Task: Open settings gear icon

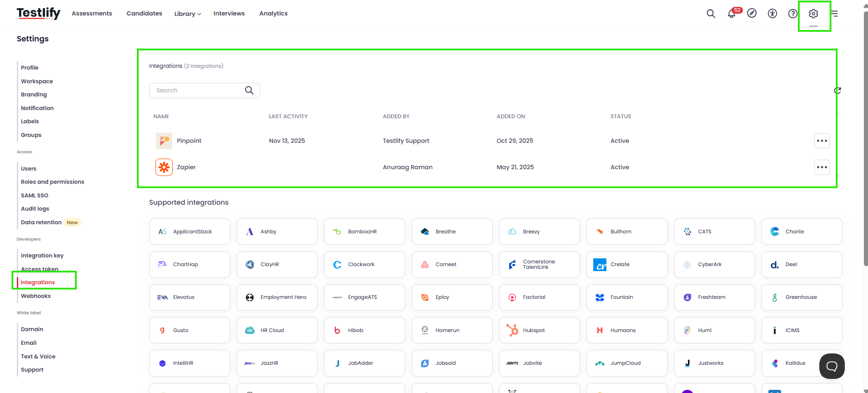Action: pyautogui.click(x=813, y=14)
